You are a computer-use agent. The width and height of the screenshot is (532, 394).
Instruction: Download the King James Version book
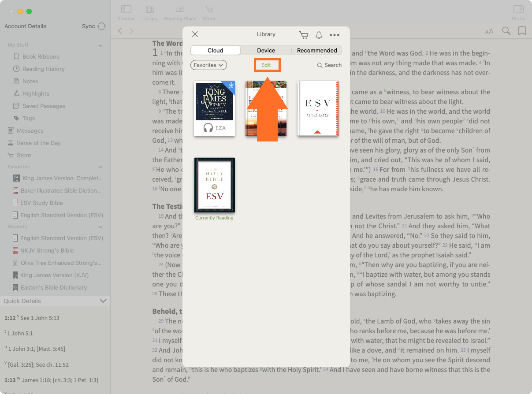coord(230,85)
